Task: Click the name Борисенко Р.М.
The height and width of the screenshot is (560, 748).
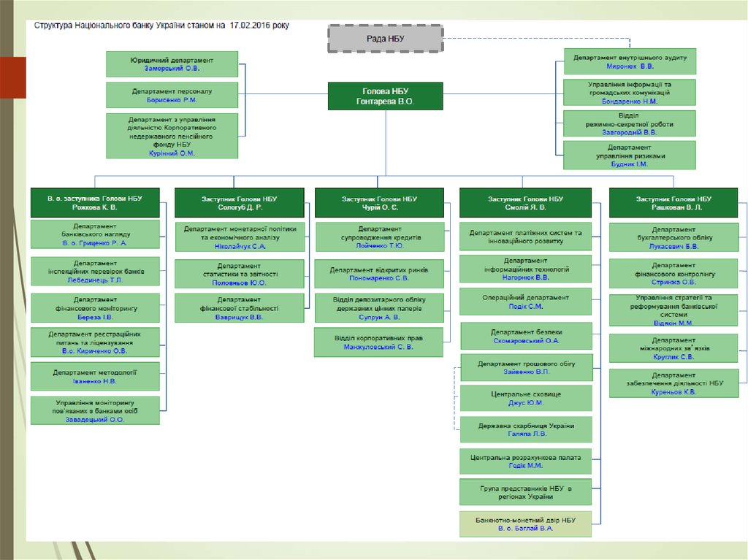Action: (x=172, y=100)
